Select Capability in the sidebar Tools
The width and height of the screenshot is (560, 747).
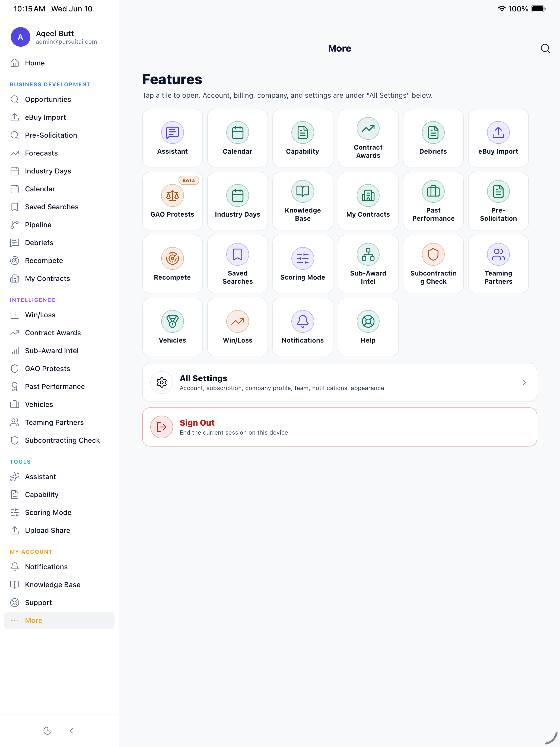coord(59,494)
